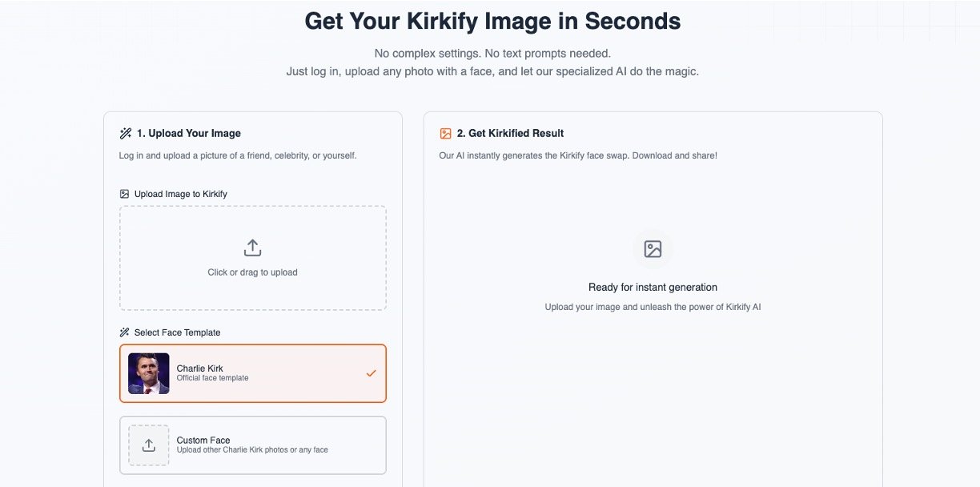Click the '2. Get Kirkified Result' heading

510,134
